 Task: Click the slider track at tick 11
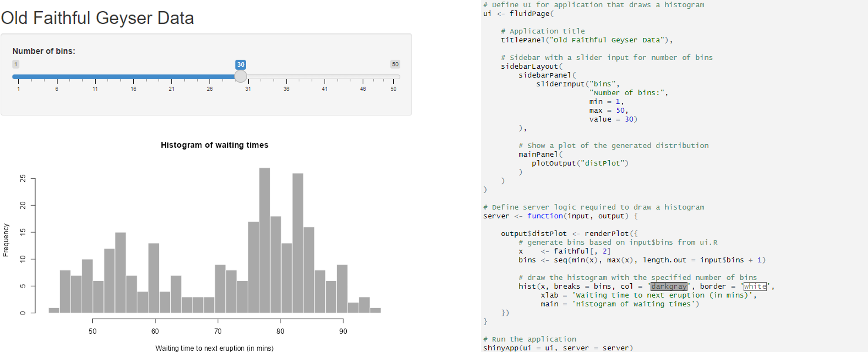[95, 77]
